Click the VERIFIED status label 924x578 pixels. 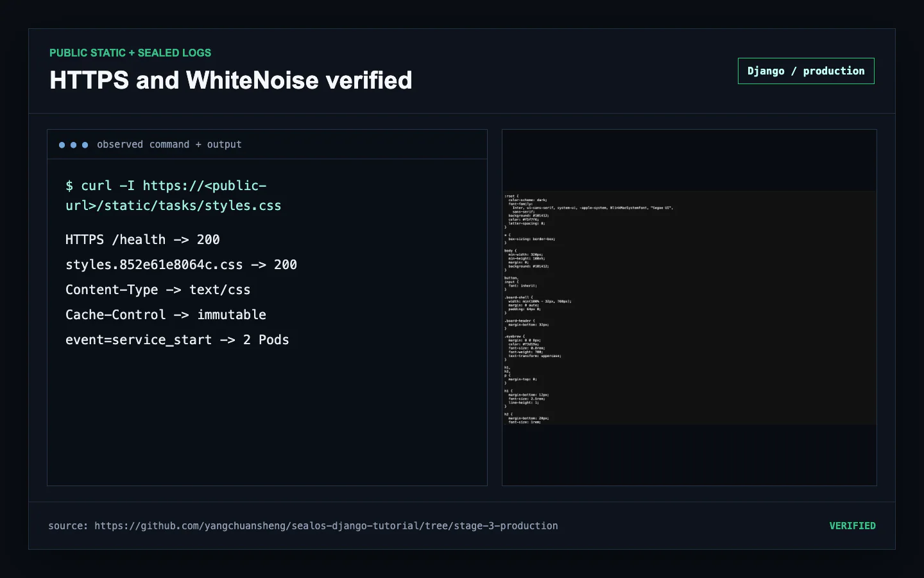point(852,526)
